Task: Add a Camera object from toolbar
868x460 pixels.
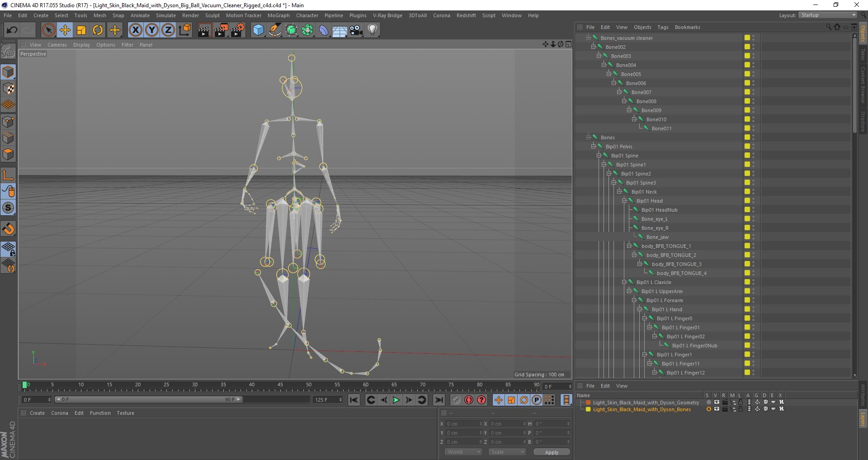Action: pos(356,30)
